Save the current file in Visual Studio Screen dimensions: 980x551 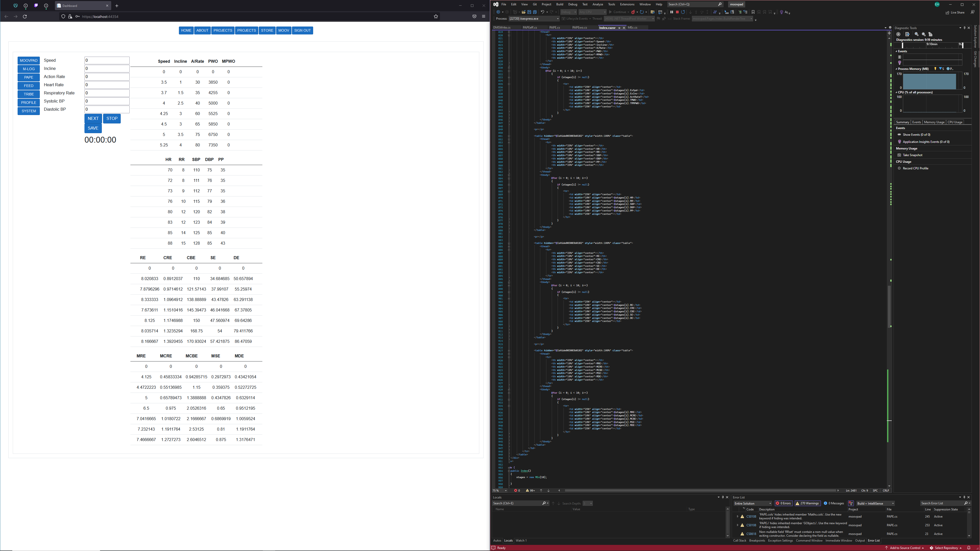pos(529,12)
